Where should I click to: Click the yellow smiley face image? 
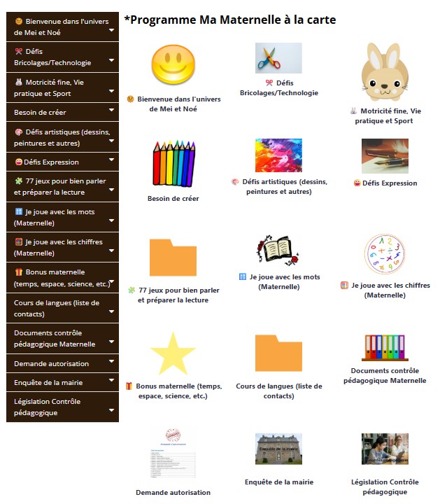(x=173, y=64)
